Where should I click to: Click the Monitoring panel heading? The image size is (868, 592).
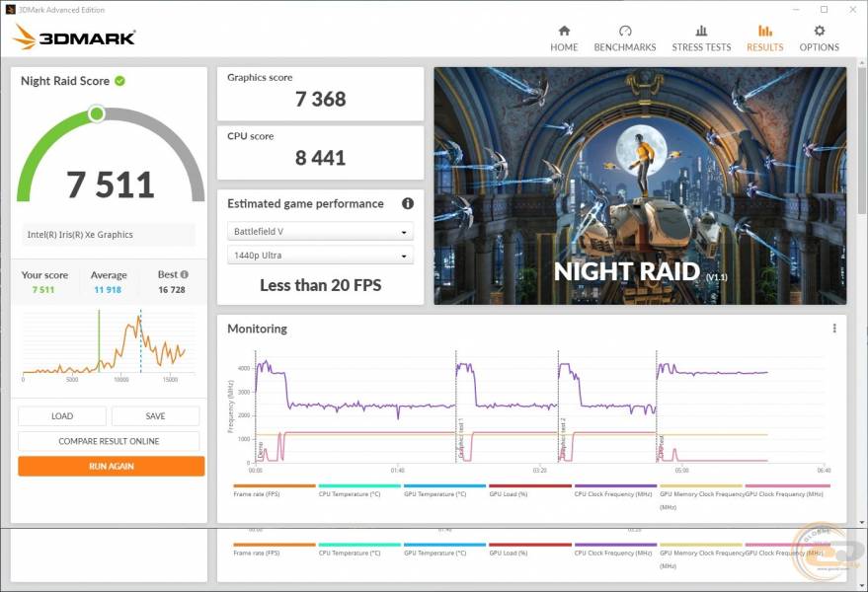[257, 329]
